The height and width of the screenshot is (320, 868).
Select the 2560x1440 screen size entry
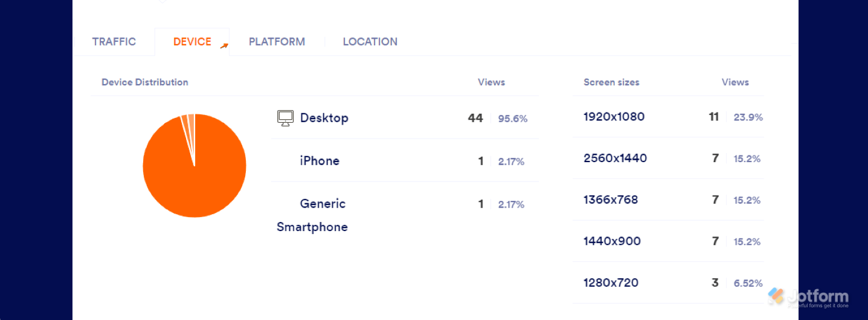[x=615, y=158]
